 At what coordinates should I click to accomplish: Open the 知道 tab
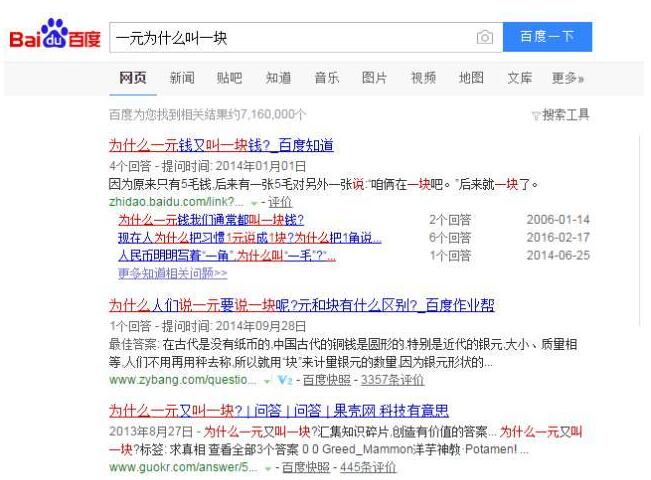click(x=278, y=78)
